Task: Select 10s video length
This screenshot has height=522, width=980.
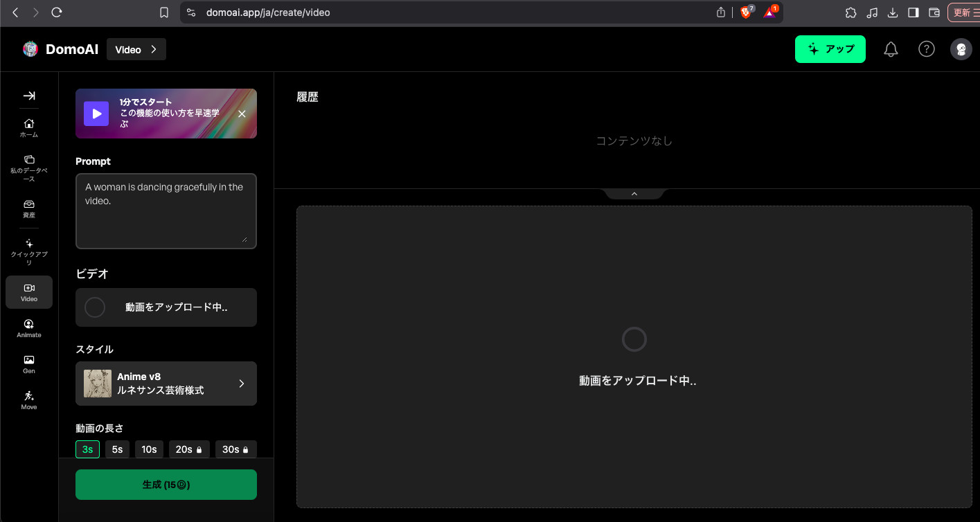Action: [149, 449]
